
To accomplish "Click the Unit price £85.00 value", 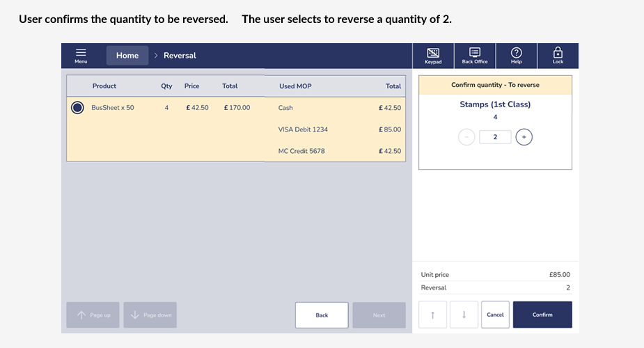I will point(559,274).
